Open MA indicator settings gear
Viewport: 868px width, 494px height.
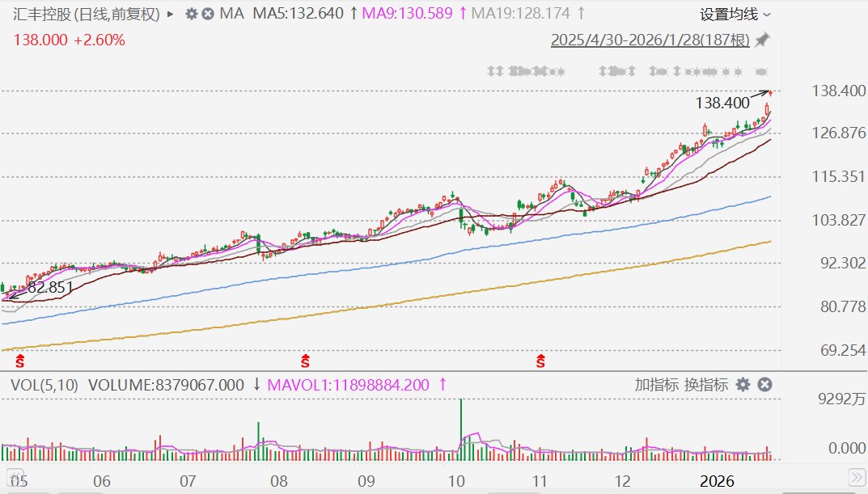[191, 14]
